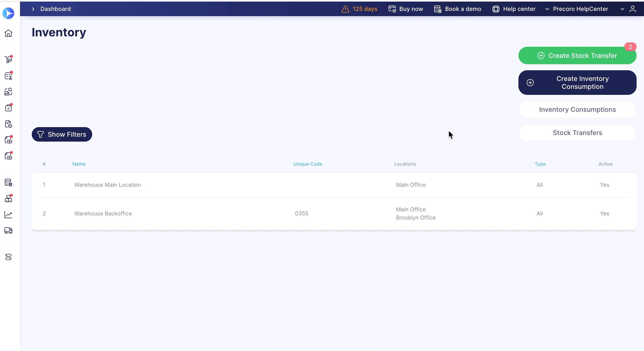Open the shopping bag checkmark sidebar icon

(x=8, y=108)
